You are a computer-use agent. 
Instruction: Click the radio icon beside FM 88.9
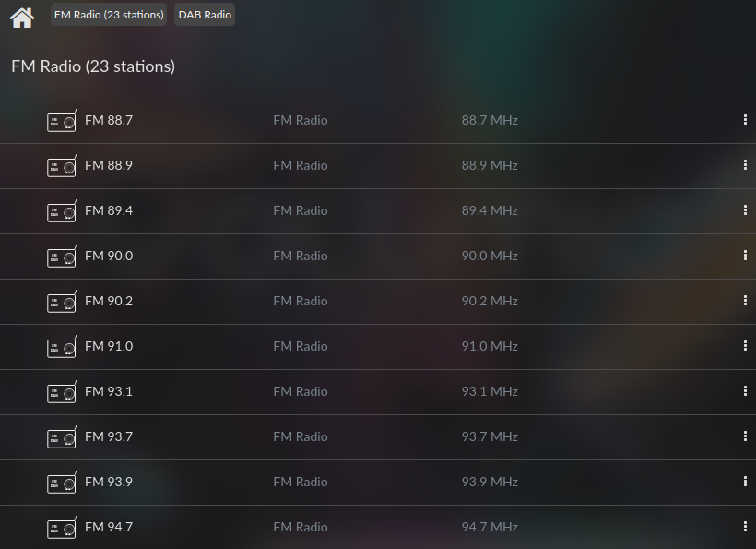(x=62, y=166)
